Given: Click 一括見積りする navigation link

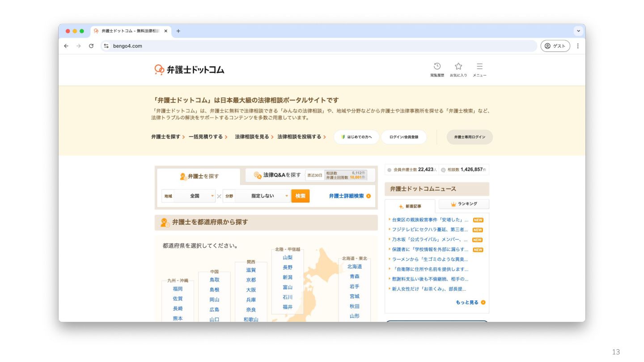Looking at the screenshot, I should (x=208, y=137).
